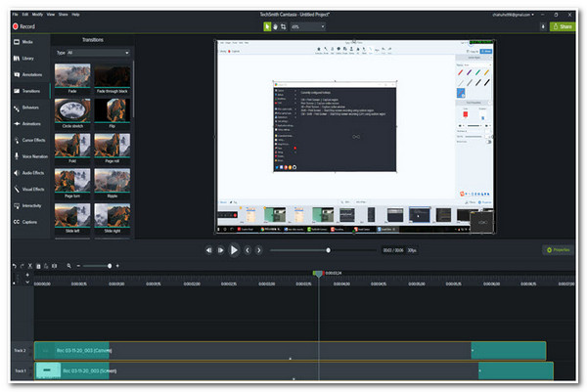Open the Library tab
587x392 pixels.
[x=23, y=59]
